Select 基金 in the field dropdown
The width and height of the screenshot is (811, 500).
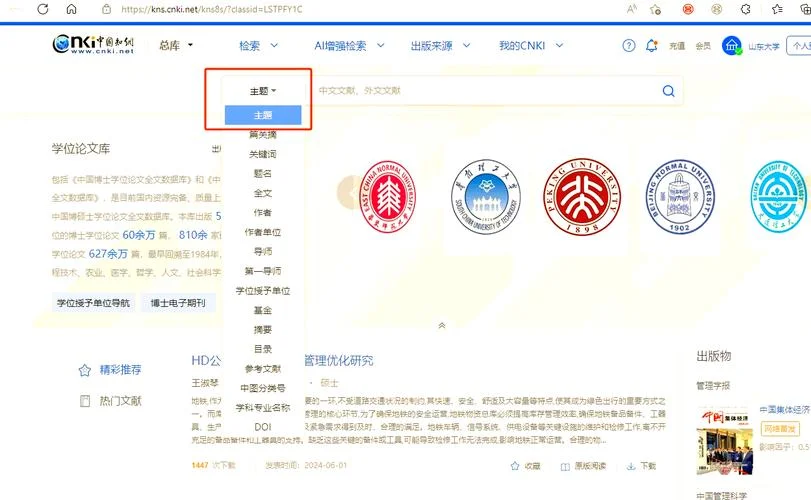pos(263,310)
